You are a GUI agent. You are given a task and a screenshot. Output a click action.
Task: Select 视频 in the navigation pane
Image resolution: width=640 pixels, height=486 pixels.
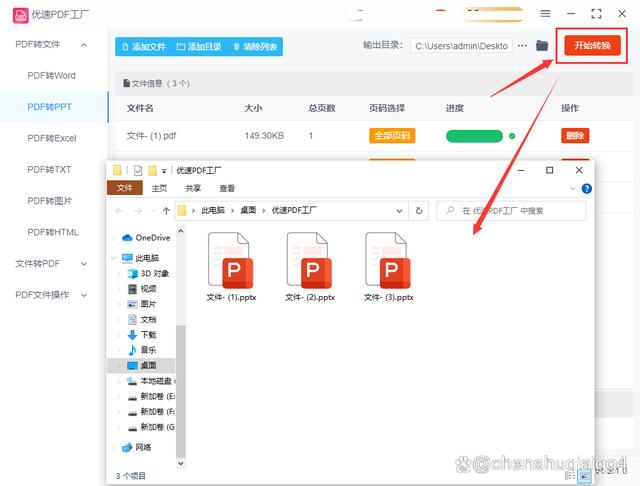(x=142, y=289)
